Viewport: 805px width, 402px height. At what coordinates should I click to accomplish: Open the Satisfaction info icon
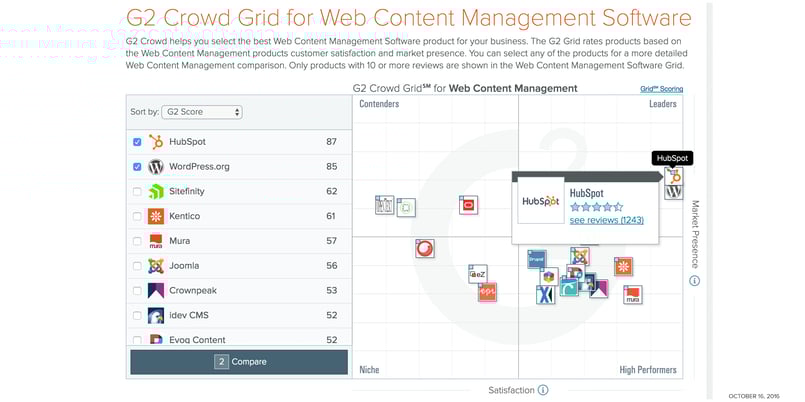(543, 390)
